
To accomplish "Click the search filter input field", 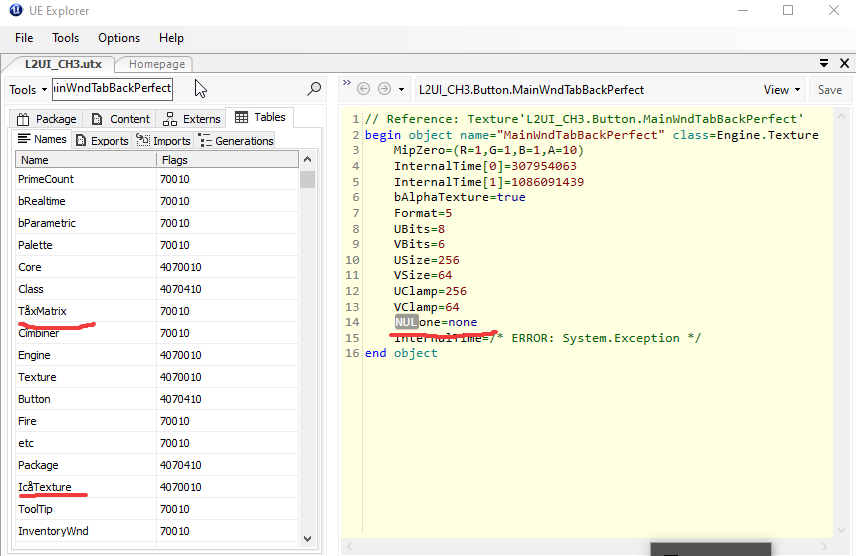I will (112, 88).
